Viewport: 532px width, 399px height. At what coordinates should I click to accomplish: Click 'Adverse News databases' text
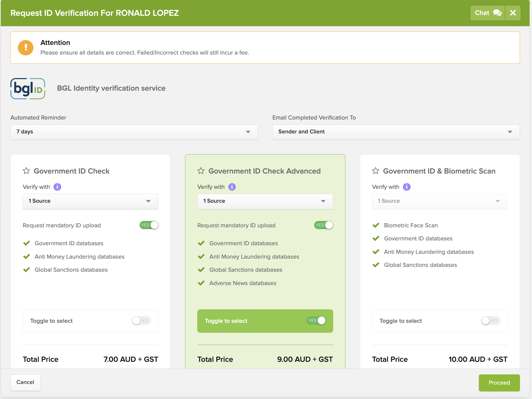click(x=243, y=283)
